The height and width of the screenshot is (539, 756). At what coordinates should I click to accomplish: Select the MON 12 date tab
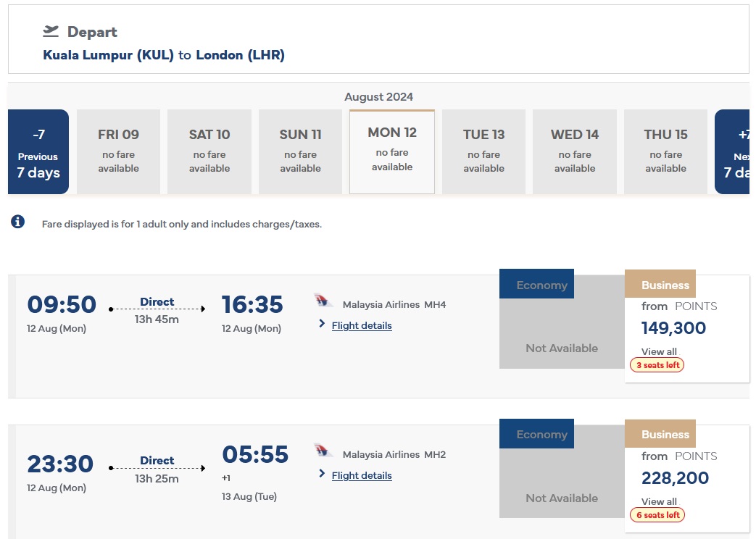(392, 152)
